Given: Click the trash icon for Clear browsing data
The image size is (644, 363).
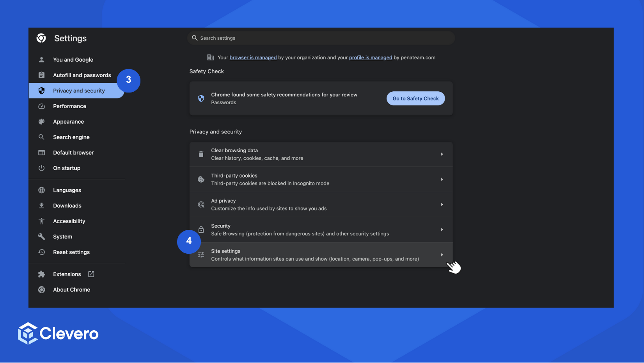Looking at the screenshot, I should pyautogui.click(x=201, y=154).
